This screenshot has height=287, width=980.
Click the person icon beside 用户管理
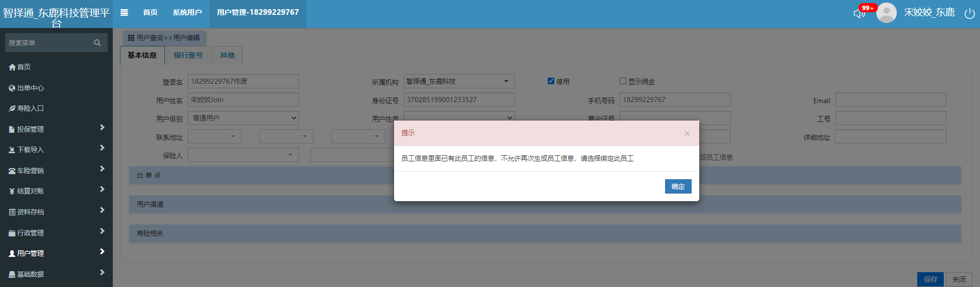pos(12,253)
